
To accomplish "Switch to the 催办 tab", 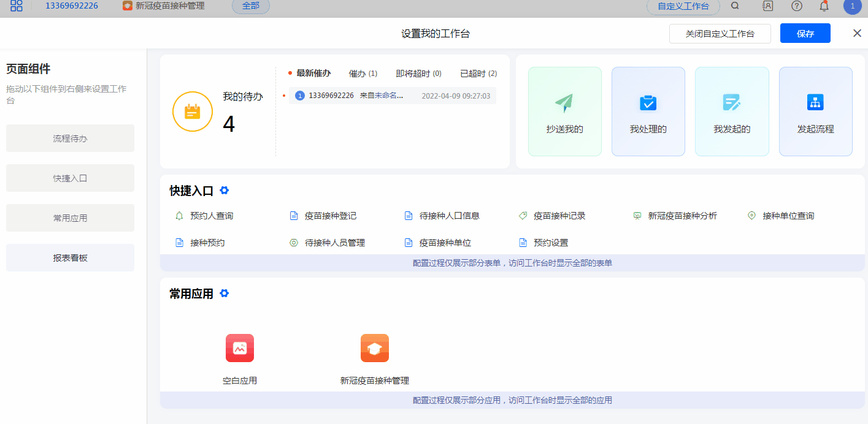I will (x=363, y=74).
